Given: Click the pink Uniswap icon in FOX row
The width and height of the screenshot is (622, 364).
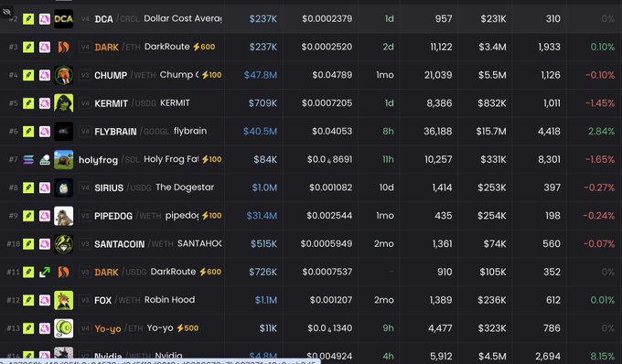Looking at the screenshot, I should tap(45, 300).
